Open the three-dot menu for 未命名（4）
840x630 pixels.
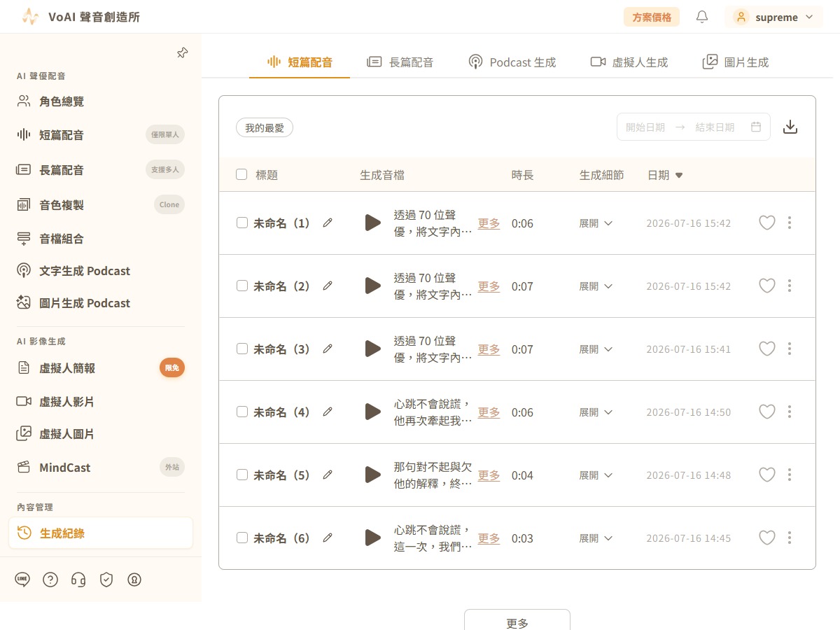coord(790,412)
